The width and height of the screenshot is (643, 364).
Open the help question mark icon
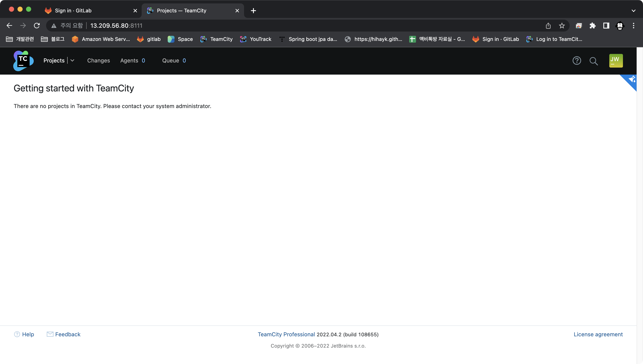pyautogui.click(x=577, y=61)
